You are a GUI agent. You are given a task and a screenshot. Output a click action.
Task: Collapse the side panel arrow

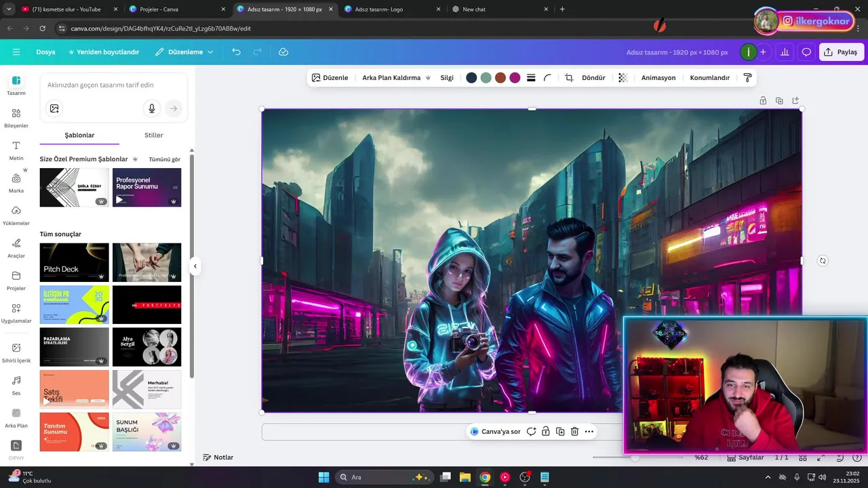pyautogui.click(x=195, y=266)
